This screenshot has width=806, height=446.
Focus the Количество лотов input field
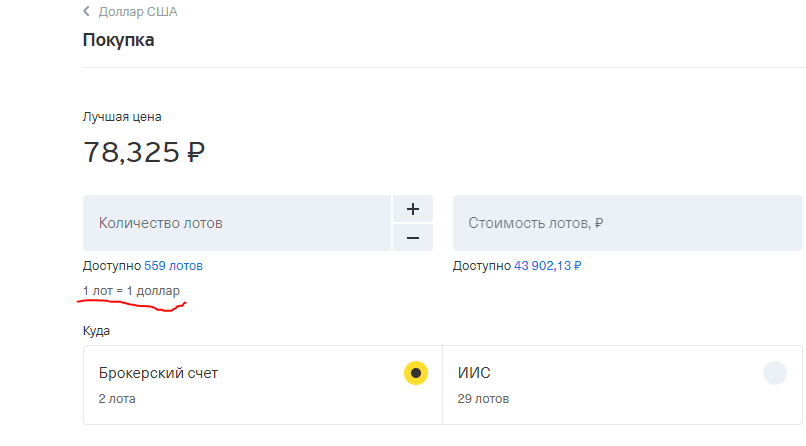pos(236,223)
